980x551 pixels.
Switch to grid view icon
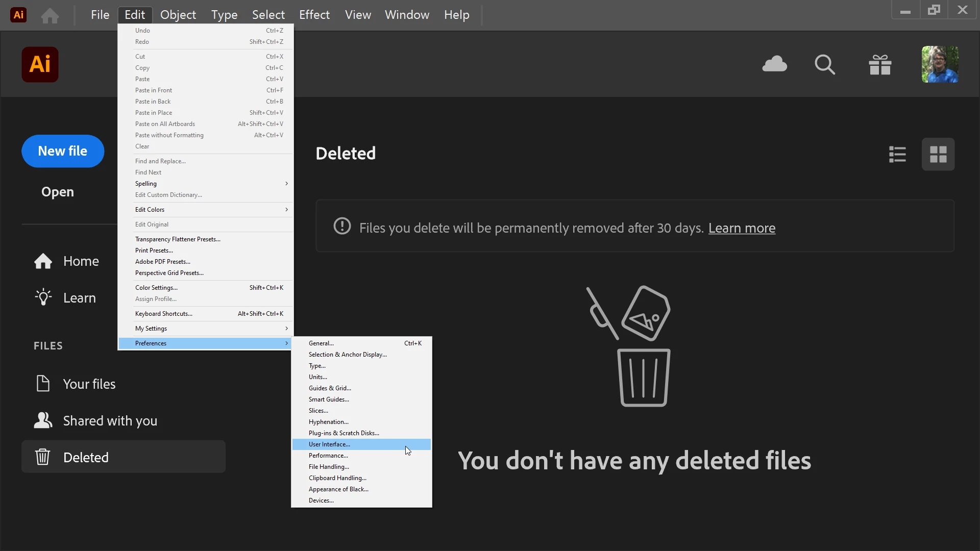click(x=938, y=154)
